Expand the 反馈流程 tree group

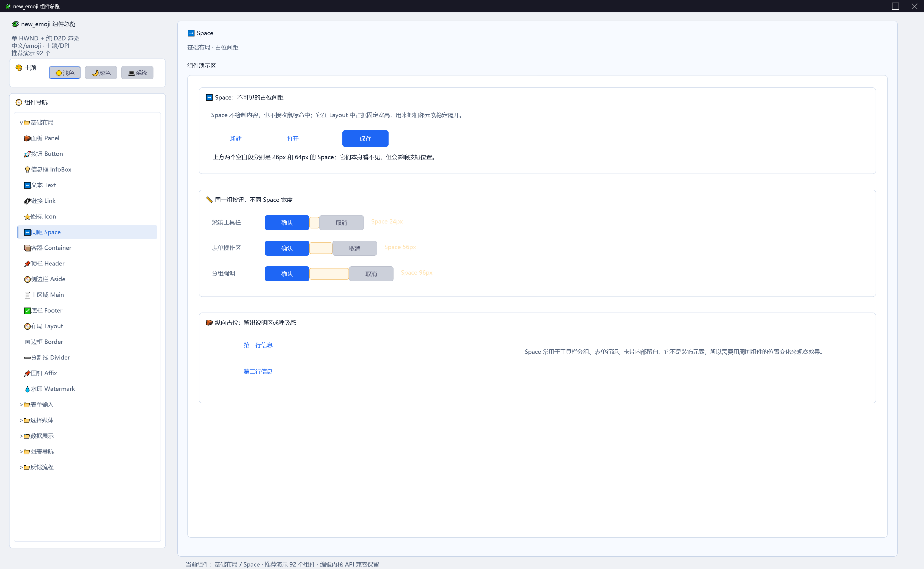coord(21,467)
